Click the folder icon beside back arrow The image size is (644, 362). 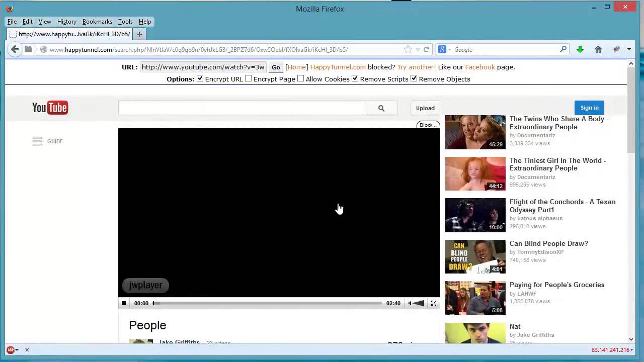pyautogui.click(x=28, y=49)
